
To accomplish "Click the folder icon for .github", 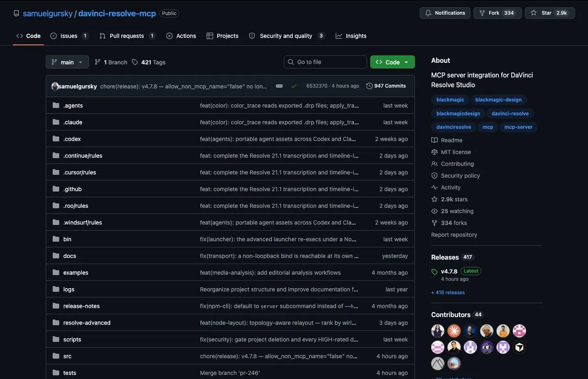I will (x=56, y=189).
